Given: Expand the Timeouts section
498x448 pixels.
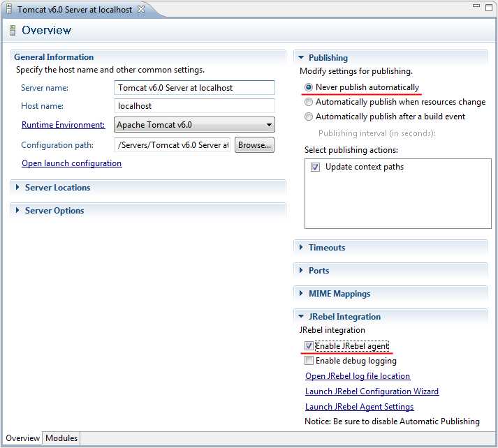Looking at the screenshot, I should (301, 247).
